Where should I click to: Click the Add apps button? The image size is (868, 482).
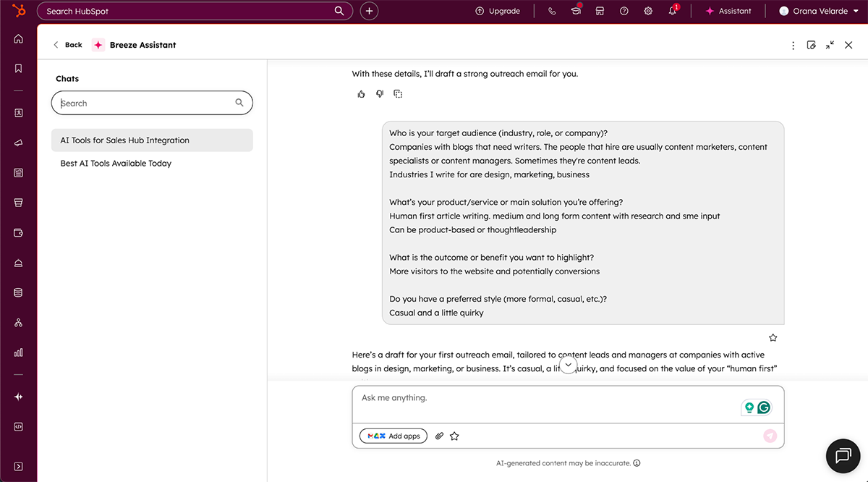tap(393, 436)
